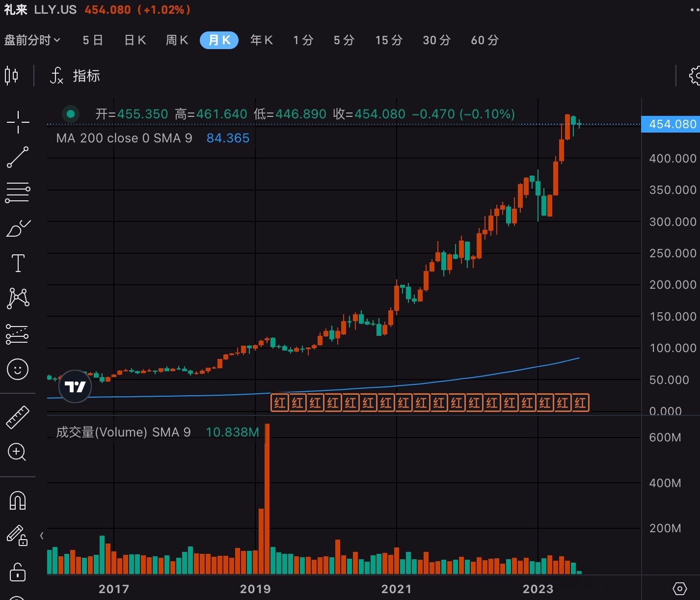The image size is (700, 600).
Task: Expand the 盘前分时 dropdown
Action: coord(32,40)
